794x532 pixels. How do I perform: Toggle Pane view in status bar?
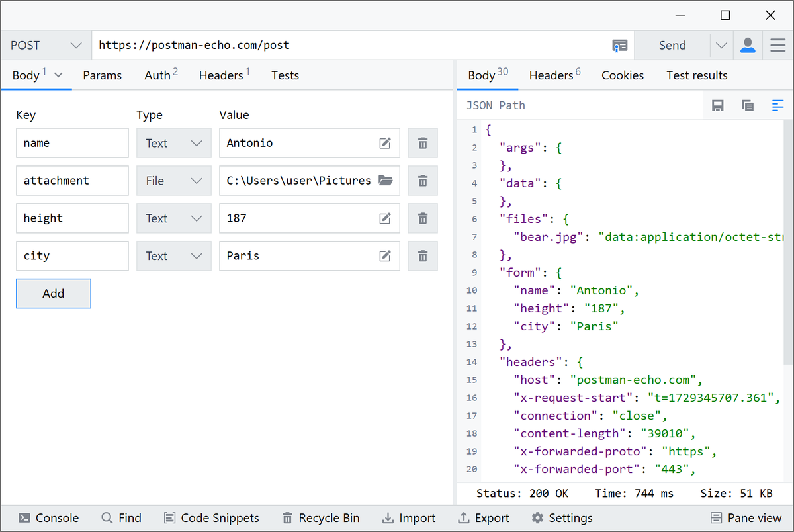(746, 518)
